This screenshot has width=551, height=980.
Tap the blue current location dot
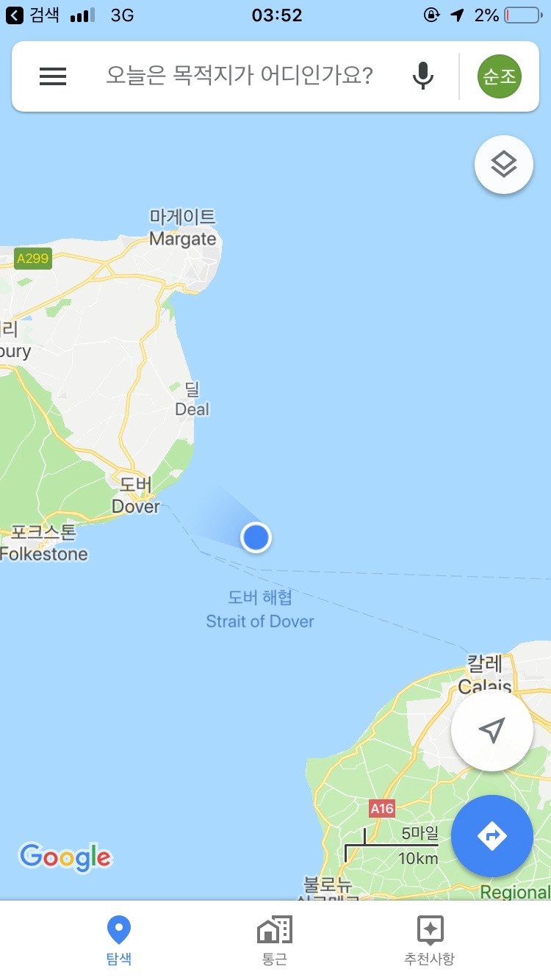[x=256, y=538]
